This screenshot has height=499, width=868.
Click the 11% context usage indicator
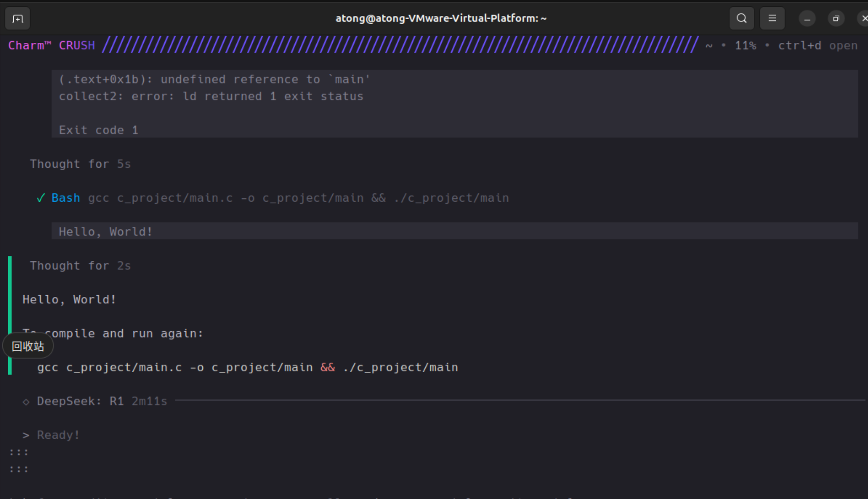(745, 46)
